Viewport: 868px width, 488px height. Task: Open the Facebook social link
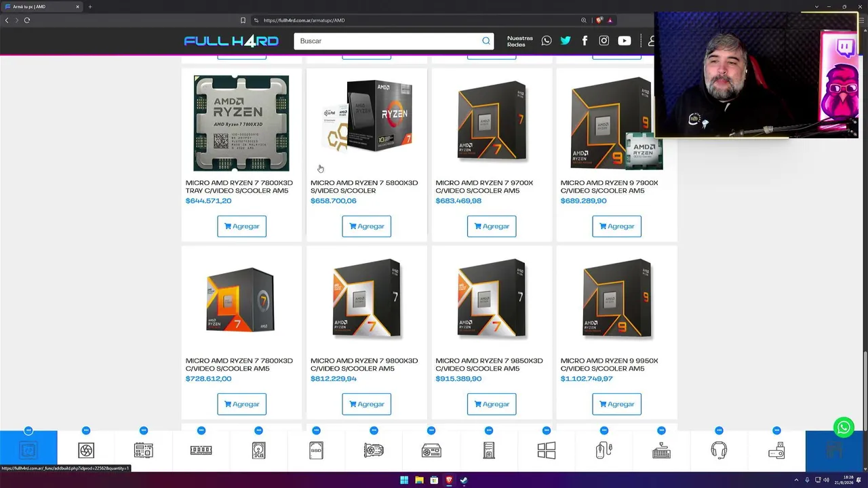click(585, 41)
